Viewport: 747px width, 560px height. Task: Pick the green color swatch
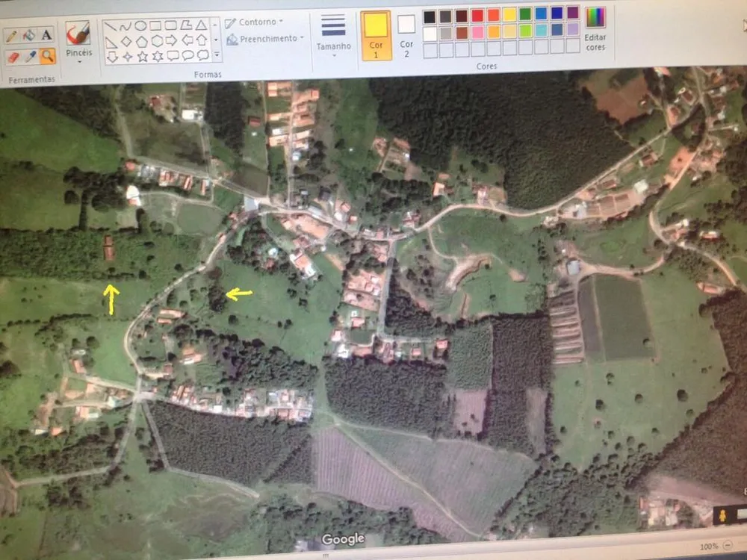coord(525,14)
